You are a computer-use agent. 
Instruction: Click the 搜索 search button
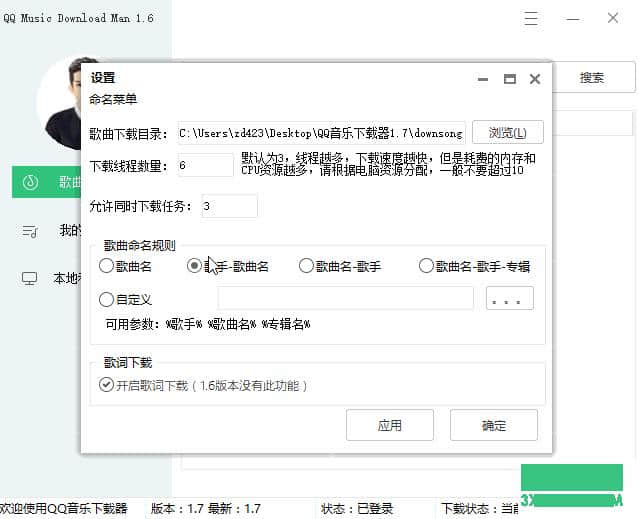[592, 77]
